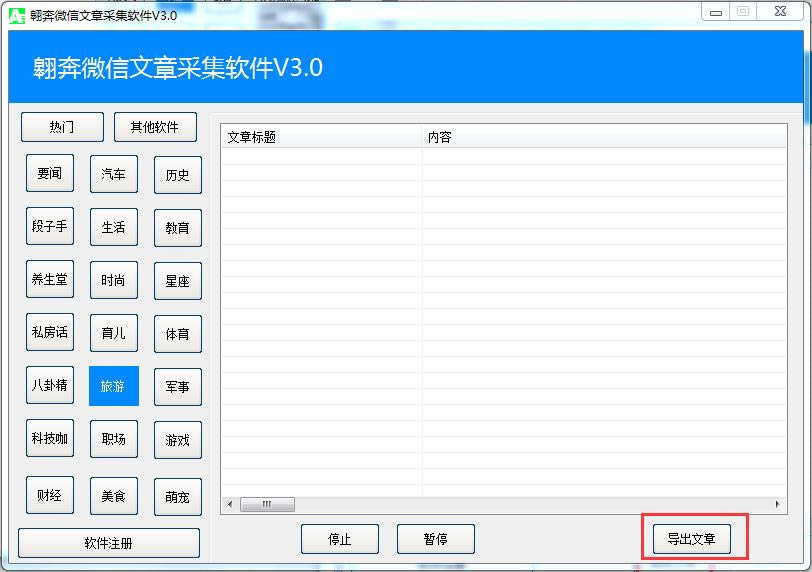Sort by 文章标题 column header
This screenshot has height=572, width=812.
[322, 137]
